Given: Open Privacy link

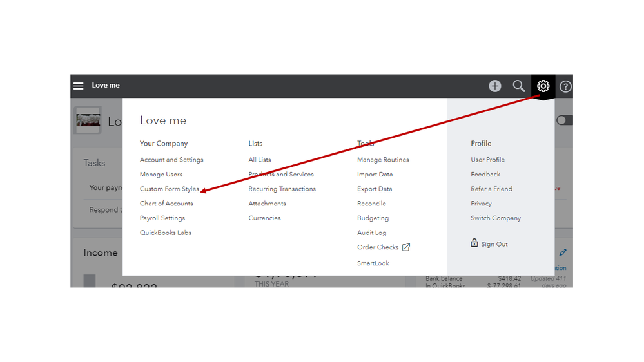Looking at the screenshot, I should [x=481, y=204].
